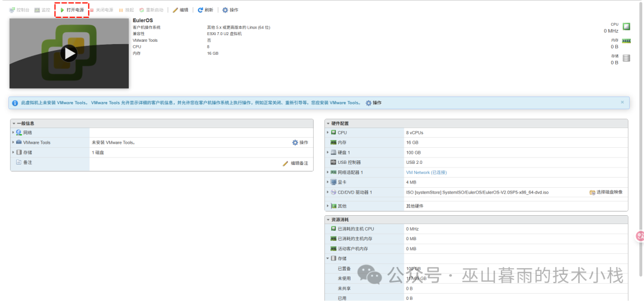
Task: Open the console (控制台) toolbar item
Action: pos(19,10)
